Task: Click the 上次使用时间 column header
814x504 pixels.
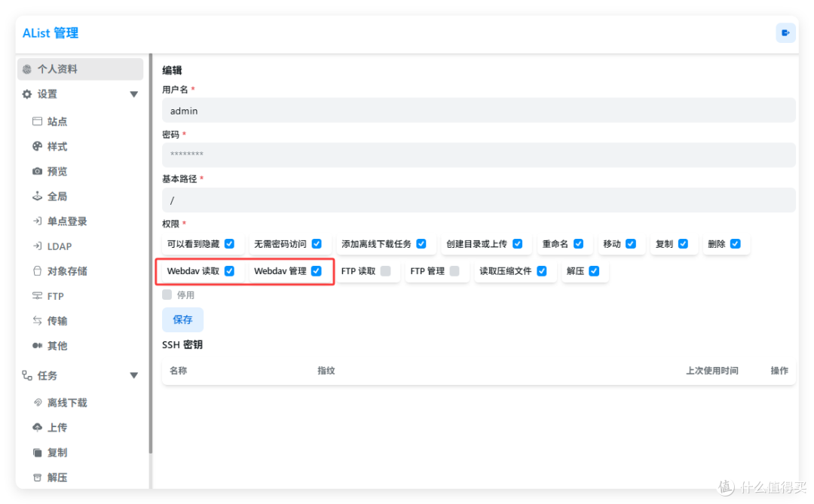Action: (x=711, y=371)
